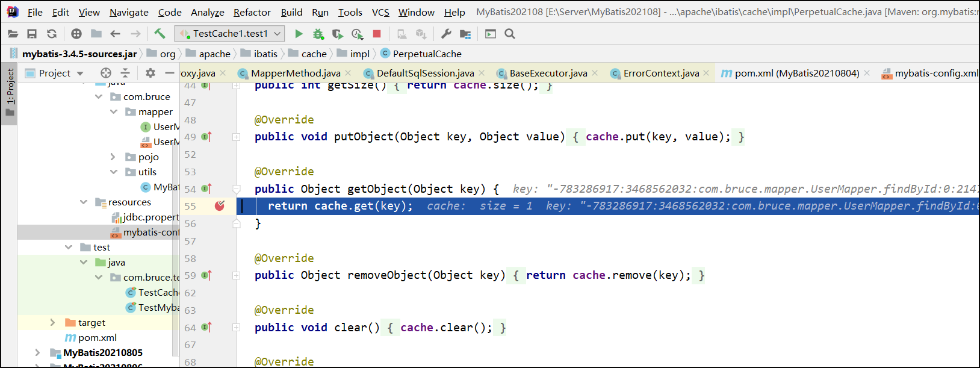Image resolution: width=980 pixels, height=368 pixels.
Task: Open the Refactor menu
Action: pyautogui.click(x=252, y=12)
